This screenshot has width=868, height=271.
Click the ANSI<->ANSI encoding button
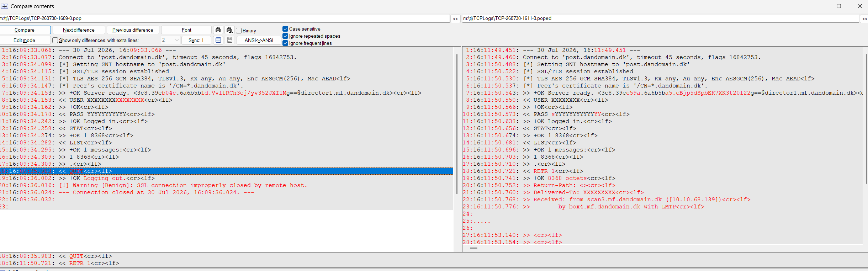tap(259, 40)
